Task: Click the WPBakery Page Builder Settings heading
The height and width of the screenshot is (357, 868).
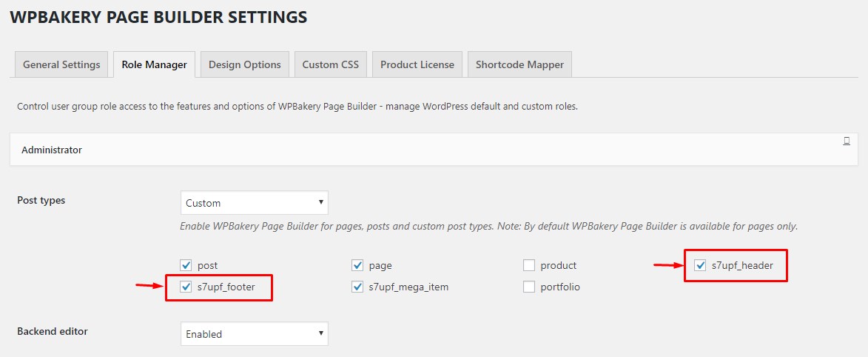Action: tap(158, 16)
